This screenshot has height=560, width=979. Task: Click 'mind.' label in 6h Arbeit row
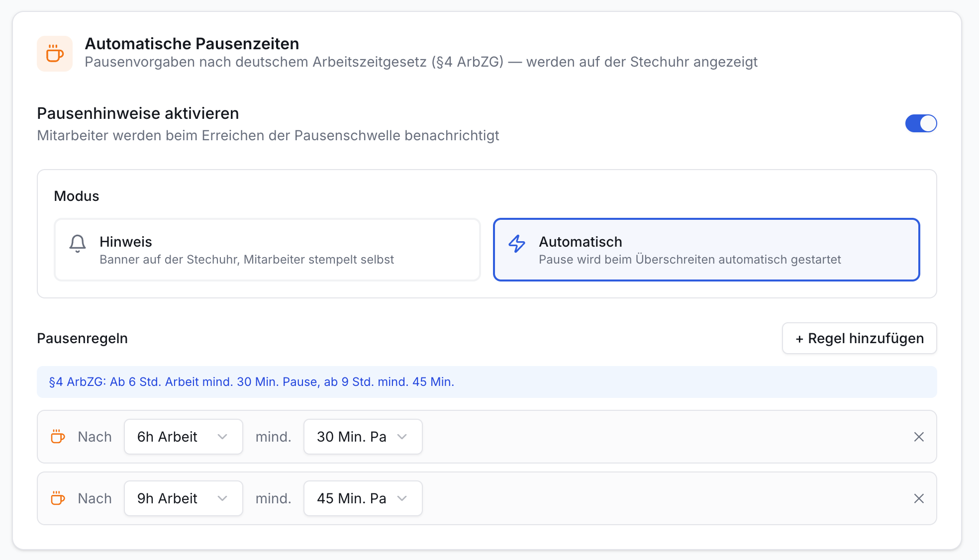274,437
